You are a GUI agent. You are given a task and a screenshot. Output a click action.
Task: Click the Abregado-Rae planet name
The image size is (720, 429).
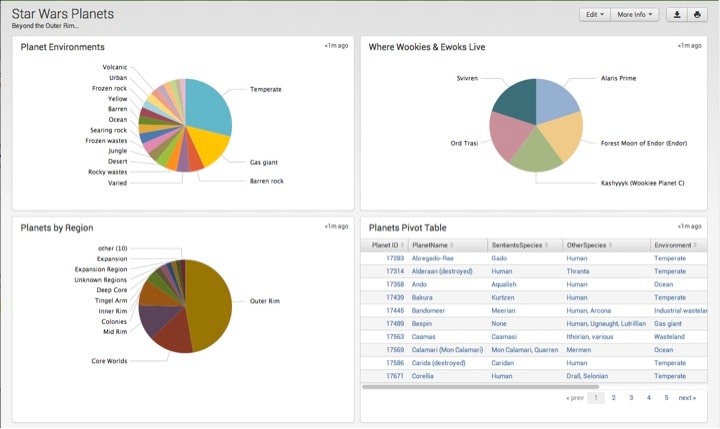pyautogui.click(x=433, y=259)
